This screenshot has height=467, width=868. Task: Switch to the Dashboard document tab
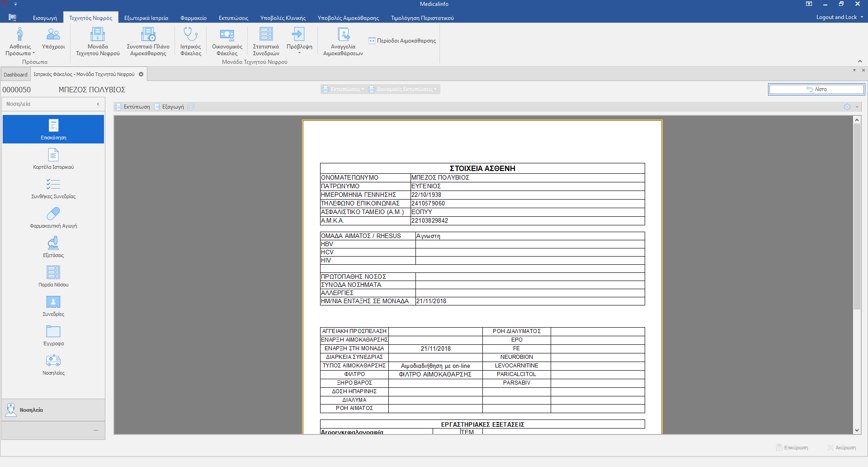coord(15,75)
